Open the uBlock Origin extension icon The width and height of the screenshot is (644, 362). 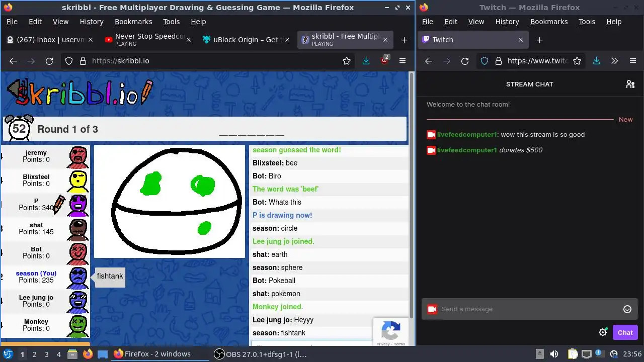[x=385, y=60]
